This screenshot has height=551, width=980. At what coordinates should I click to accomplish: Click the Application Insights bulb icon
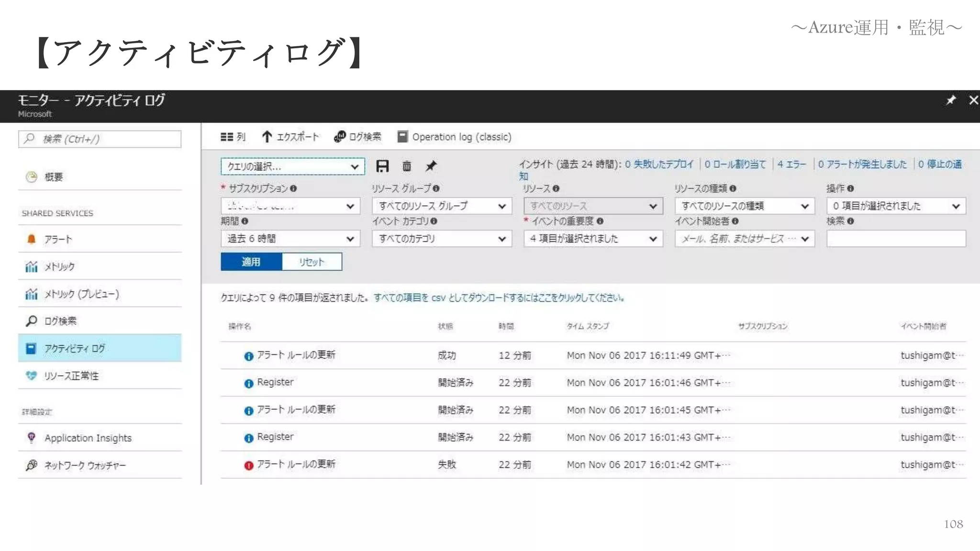31,438
